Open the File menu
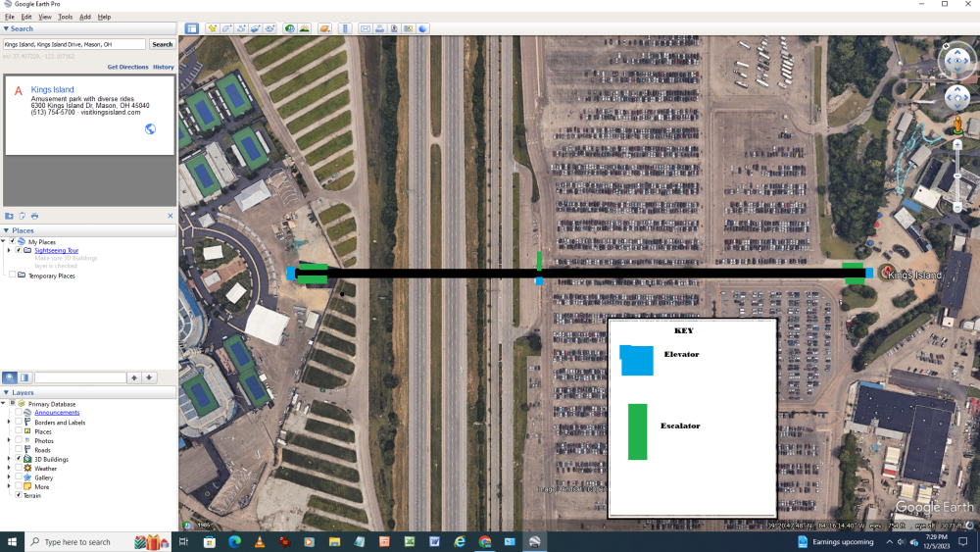The width and height of the screenshot is (980, 552). click(x=10, y=17)
